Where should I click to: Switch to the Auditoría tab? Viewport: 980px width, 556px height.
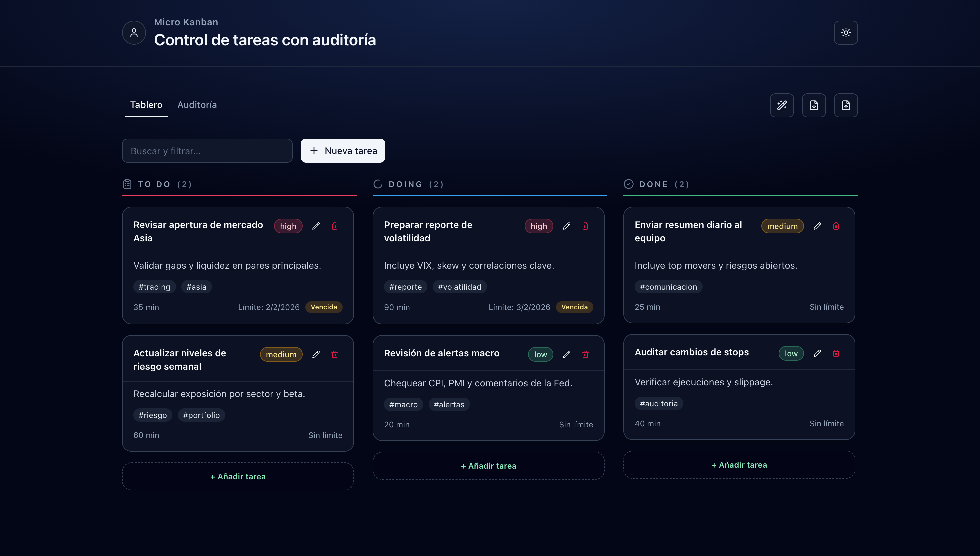coord(197,105)
